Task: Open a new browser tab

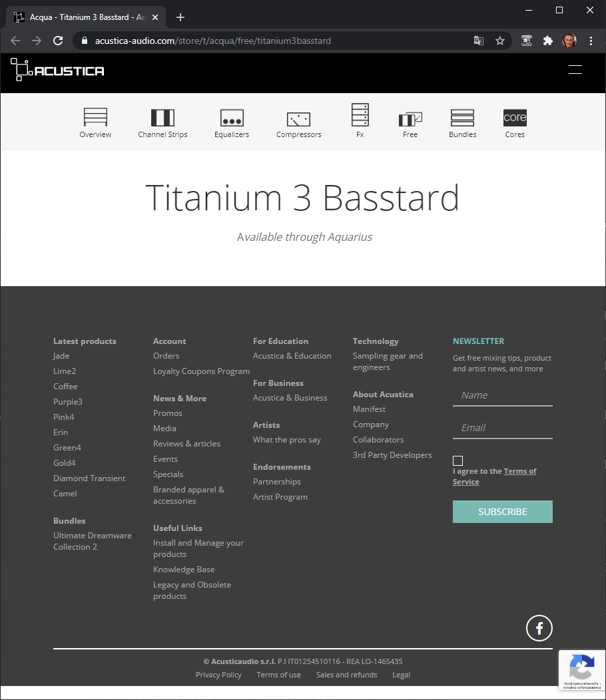Action: tap(180, 17)
